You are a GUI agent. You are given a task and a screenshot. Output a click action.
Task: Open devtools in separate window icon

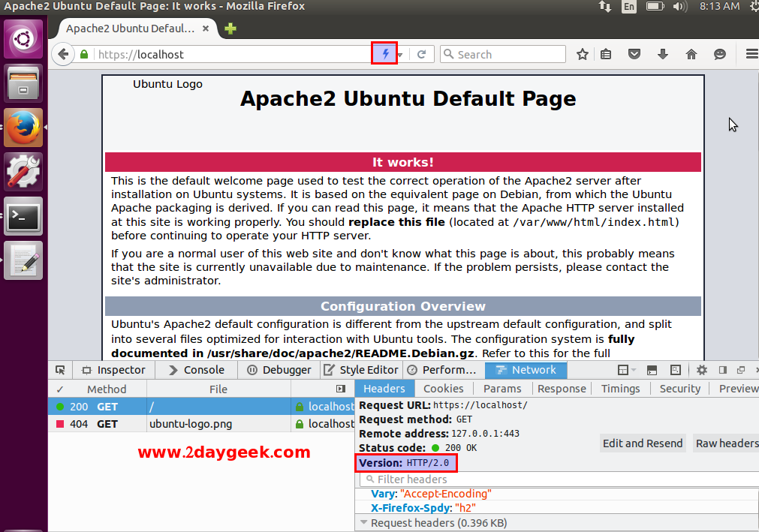coord(740,370)
